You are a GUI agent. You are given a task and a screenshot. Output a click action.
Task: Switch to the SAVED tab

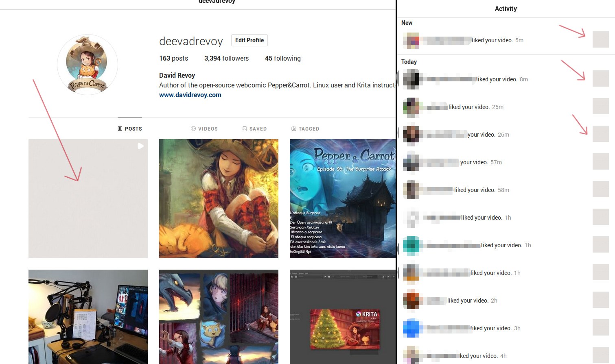point(254,129)
